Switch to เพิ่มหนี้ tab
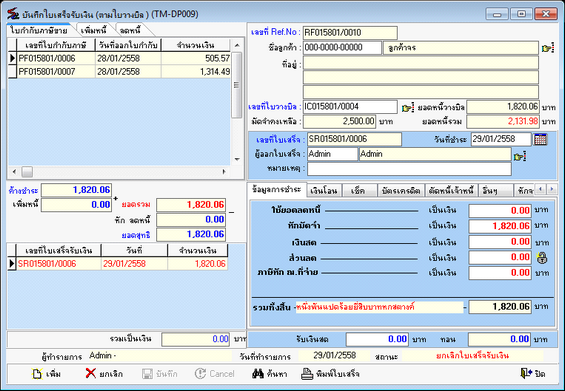 tap(93, 30)
